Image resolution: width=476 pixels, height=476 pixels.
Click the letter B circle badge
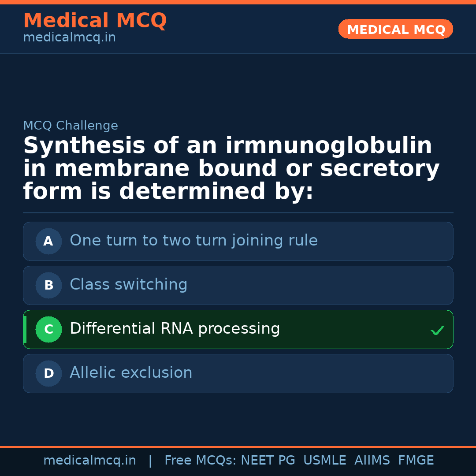48,285
